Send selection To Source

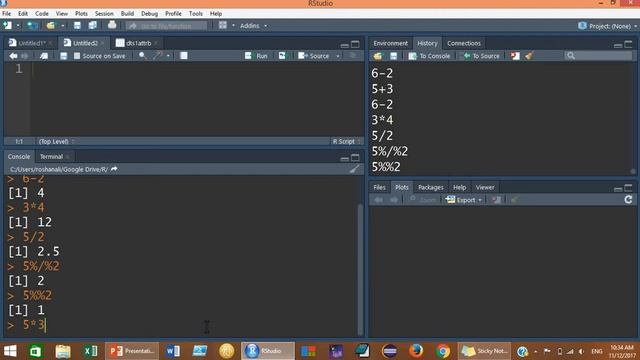(481, 56)
